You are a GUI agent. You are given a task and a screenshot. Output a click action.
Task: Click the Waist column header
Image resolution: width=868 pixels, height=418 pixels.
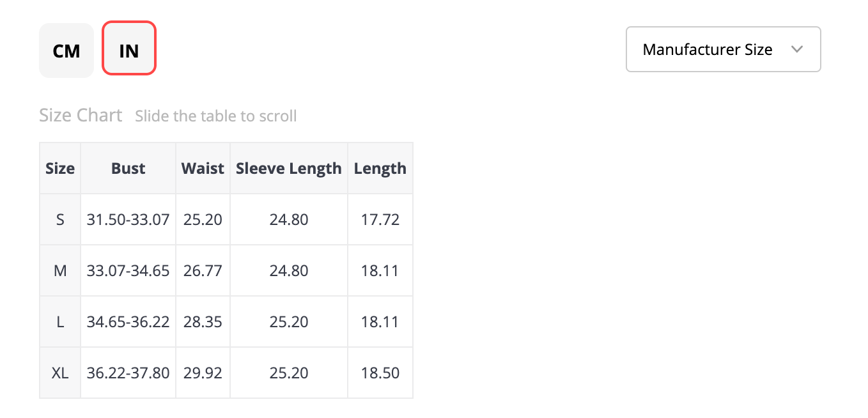(203, 168)
